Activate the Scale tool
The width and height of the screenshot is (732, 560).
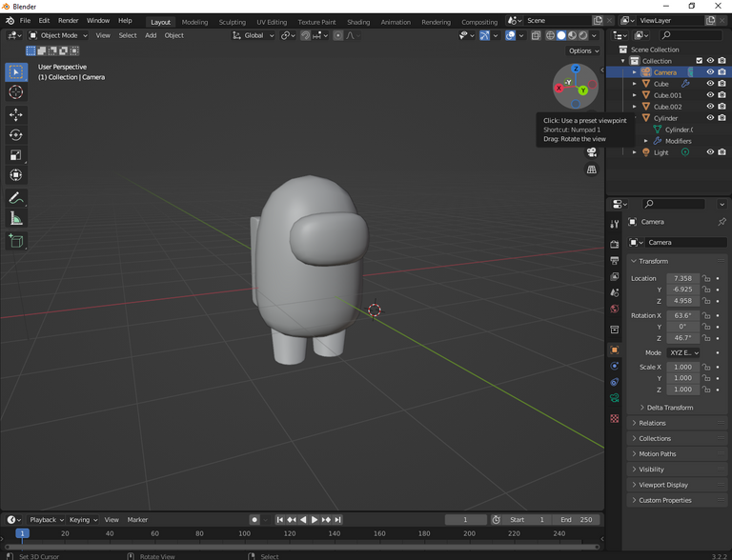point(16,155)
